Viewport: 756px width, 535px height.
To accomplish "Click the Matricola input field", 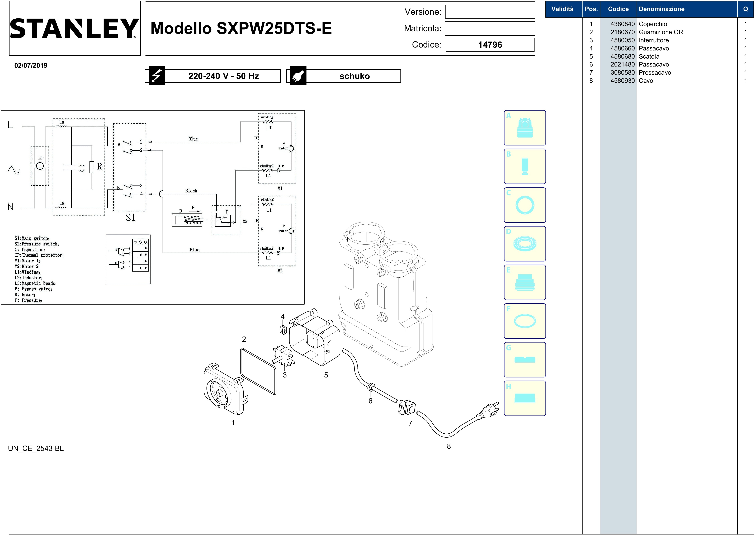I will point(490,28).
